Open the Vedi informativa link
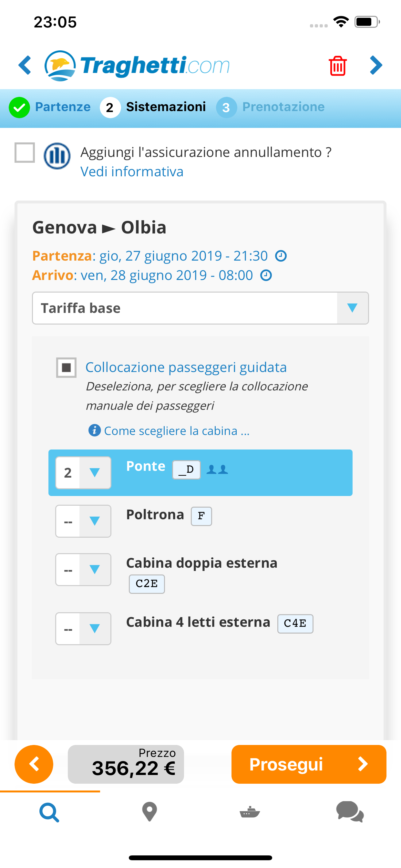Image resolution: width=401 pixels, height=868 pixels. (x=132, y=172)
